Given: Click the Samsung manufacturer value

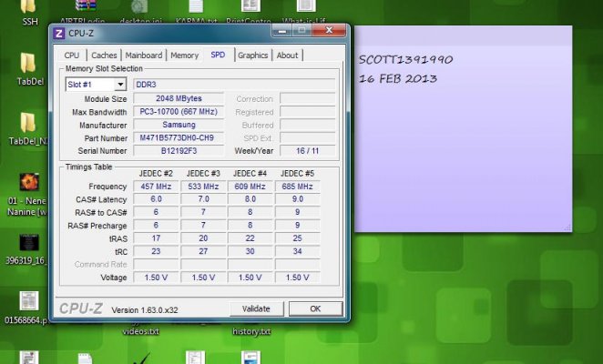Looking at the screenshot, I should (x=179, y=125).
